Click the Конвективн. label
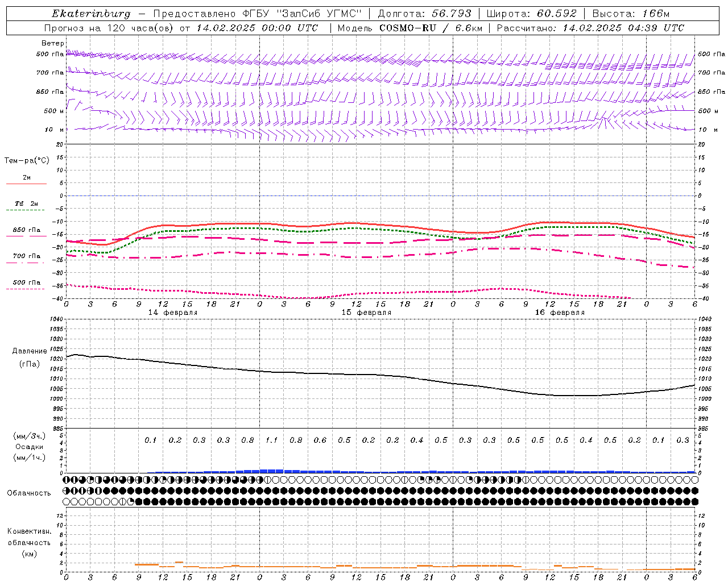728x582 pixels. click(x=29, y=531)
